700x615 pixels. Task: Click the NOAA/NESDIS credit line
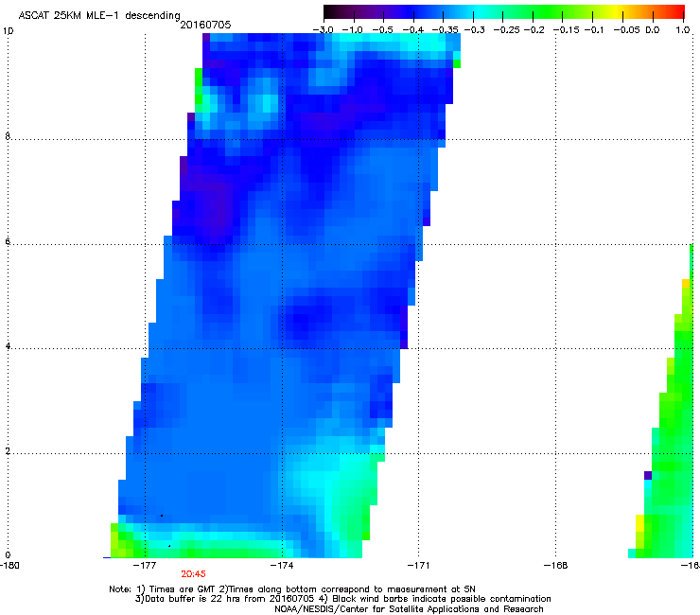click(x=409, y=609)
